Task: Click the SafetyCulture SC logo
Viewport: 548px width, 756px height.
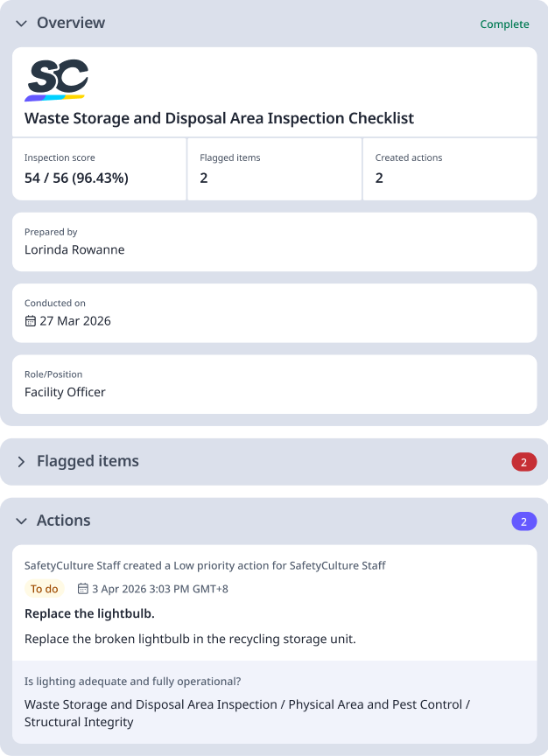Action: click(x=57, y=80)
